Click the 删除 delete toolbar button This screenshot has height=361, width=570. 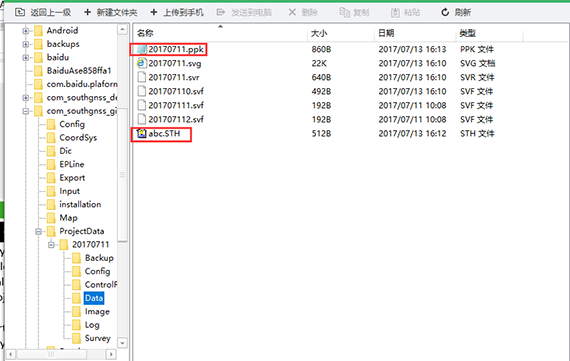pyautogui.click(x=303, y=12)
